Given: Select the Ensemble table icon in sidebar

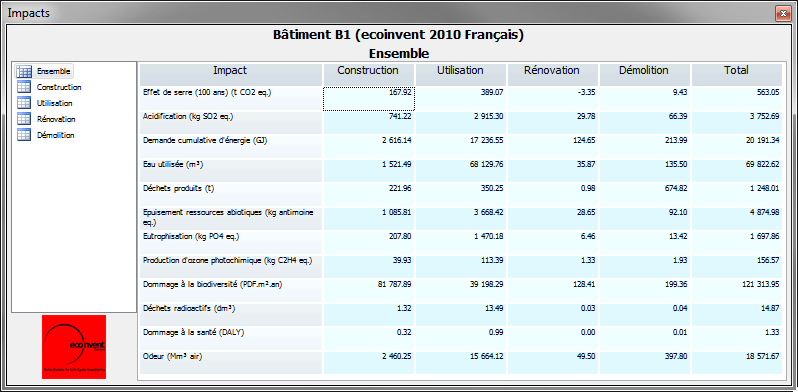Looking at the screenshot, I should pos(24,71).
